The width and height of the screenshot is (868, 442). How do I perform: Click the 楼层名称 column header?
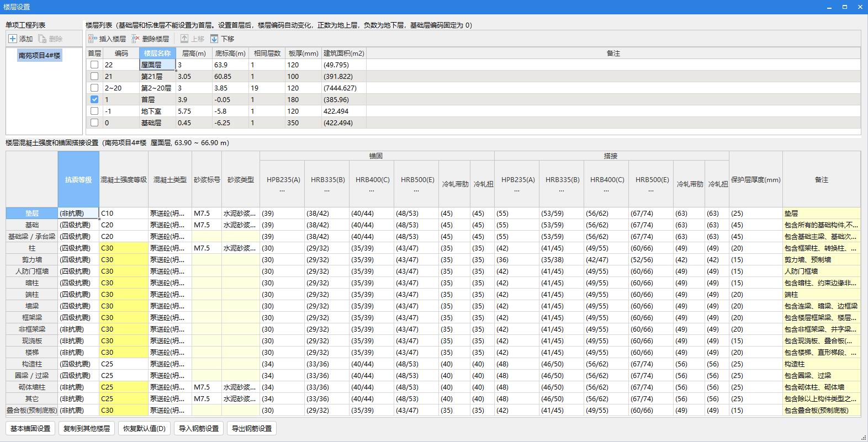pyautogui.click(x=157, y=53)
